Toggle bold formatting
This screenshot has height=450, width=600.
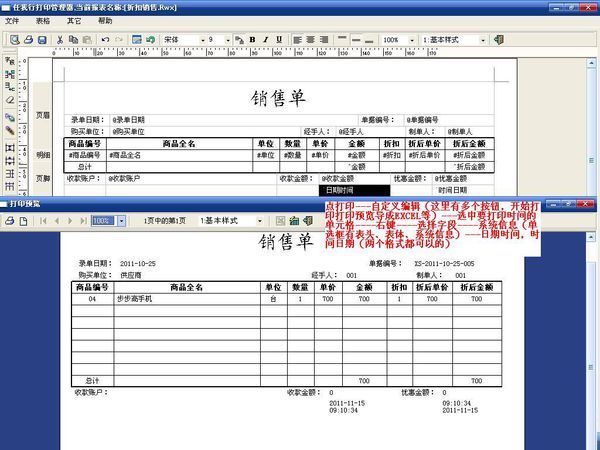coord(252,39)
